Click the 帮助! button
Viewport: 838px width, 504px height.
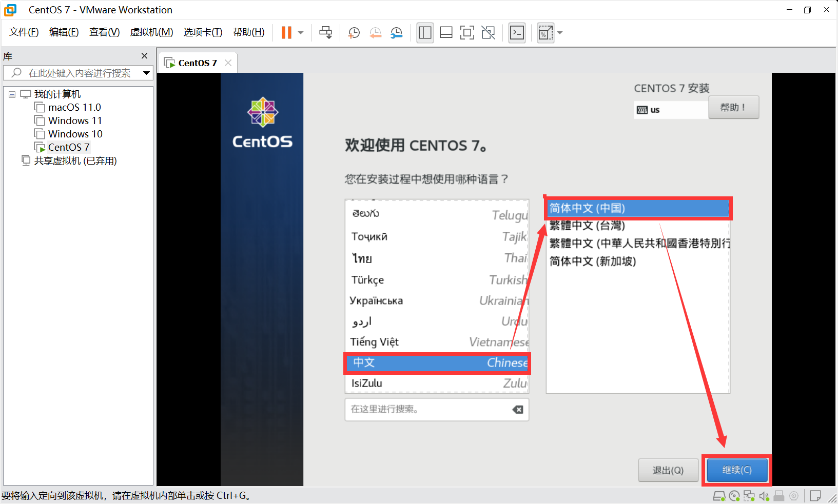[x=733, y=107]
